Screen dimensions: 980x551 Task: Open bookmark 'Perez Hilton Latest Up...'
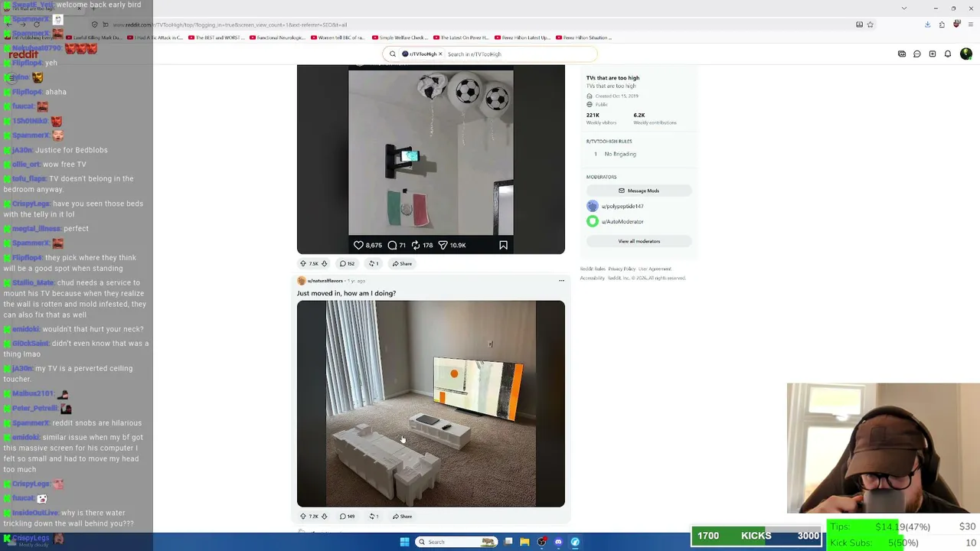(522, 37)
